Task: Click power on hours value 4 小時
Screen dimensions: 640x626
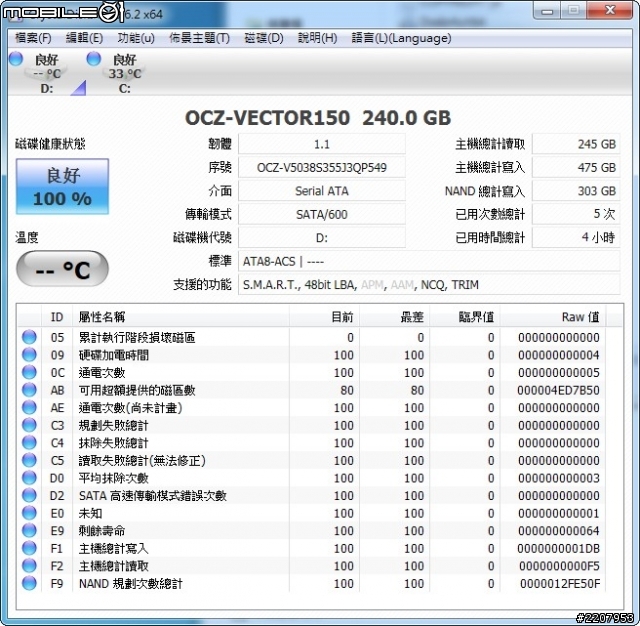Action: 576,238
